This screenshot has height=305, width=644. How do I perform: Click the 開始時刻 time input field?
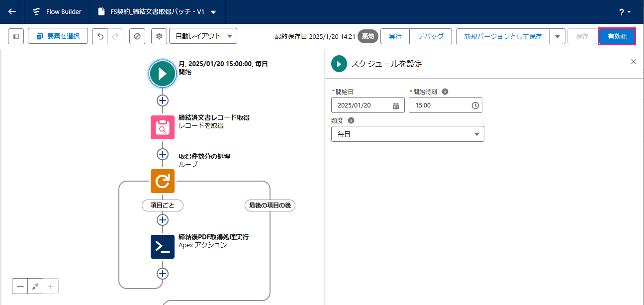tap(446, 105)
